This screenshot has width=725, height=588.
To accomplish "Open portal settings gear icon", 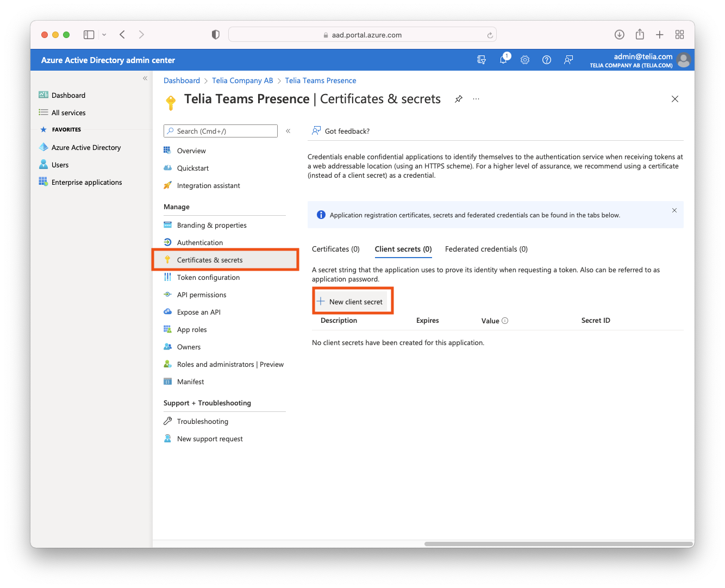I will click(525, 60).
